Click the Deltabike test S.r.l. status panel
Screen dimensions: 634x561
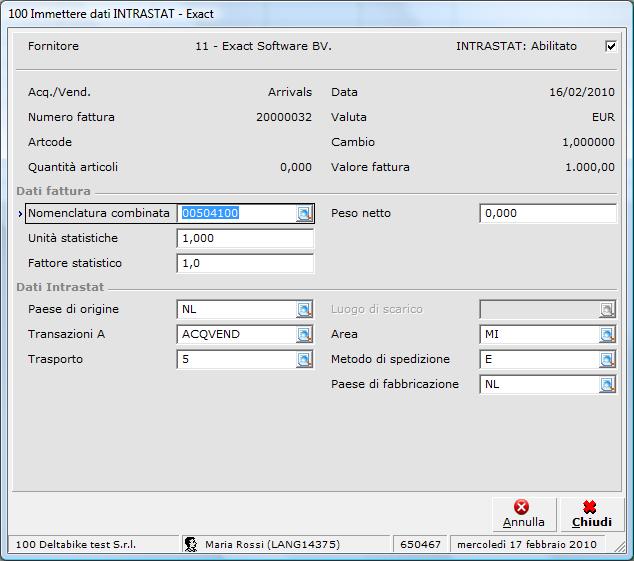click(90, 545)
